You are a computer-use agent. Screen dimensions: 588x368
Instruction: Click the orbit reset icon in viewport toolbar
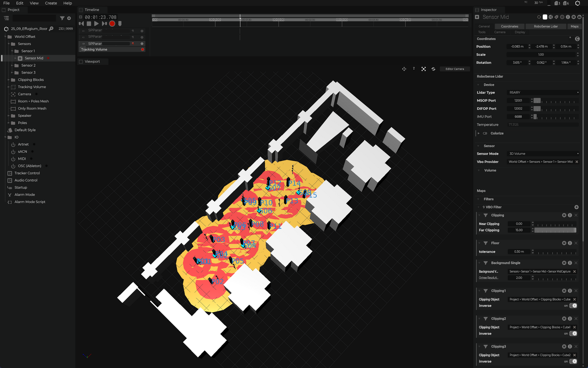[433, 69]
